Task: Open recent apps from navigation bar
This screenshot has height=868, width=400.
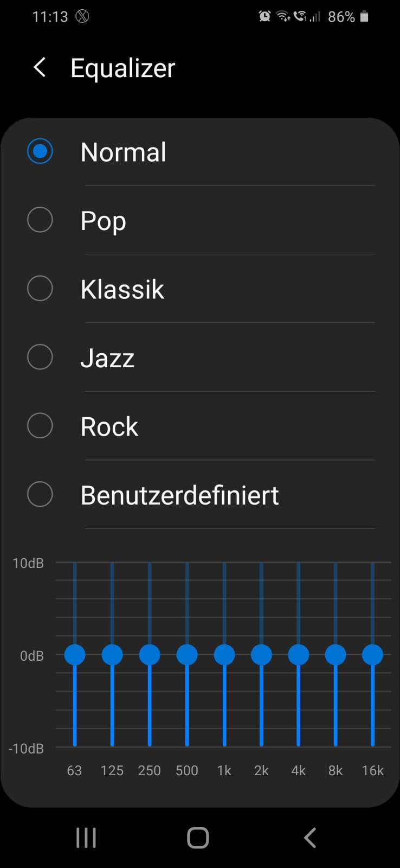Action: 86,838
